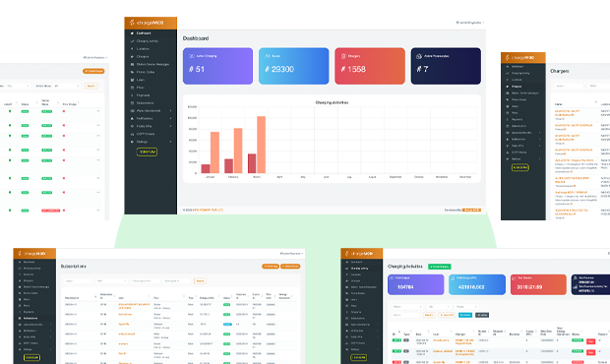Click the orange create button in left window
610x364 pixels.
[93, 71]
